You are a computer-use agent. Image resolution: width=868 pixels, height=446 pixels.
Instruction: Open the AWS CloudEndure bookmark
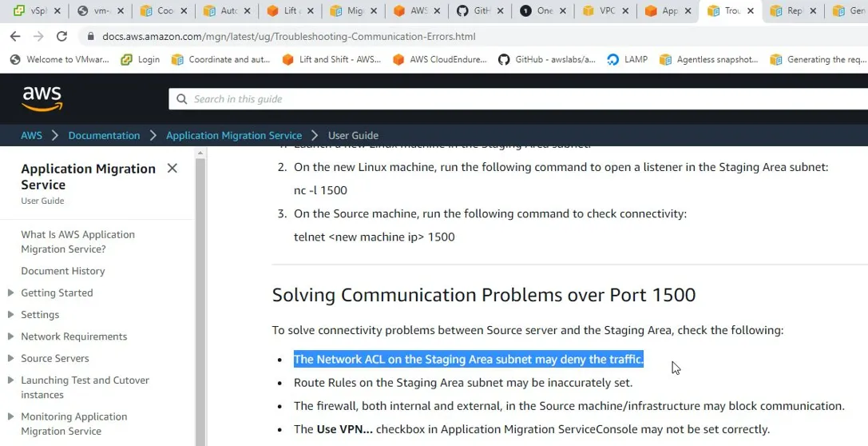tap(439, 59)
